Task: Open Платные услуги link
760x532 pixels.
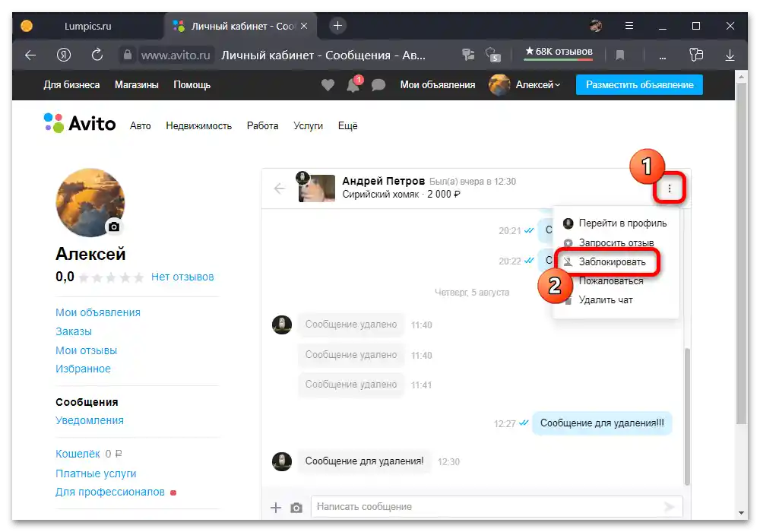Action: pos(96,473)
